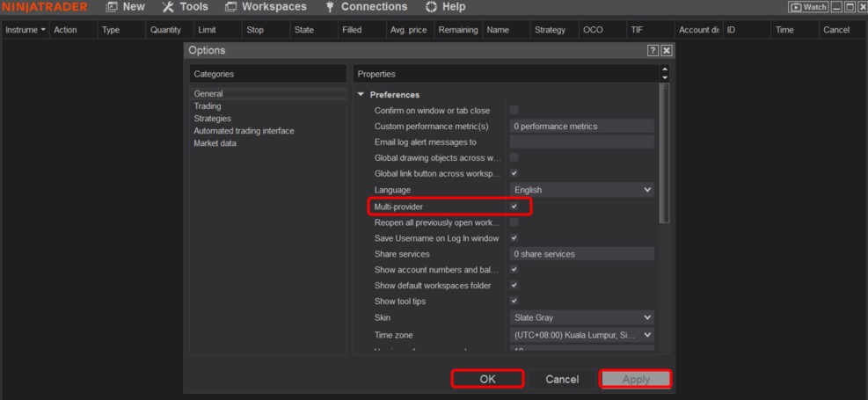Select the Trading category
This screenshot has width=868, height=400.
point(208,106)
